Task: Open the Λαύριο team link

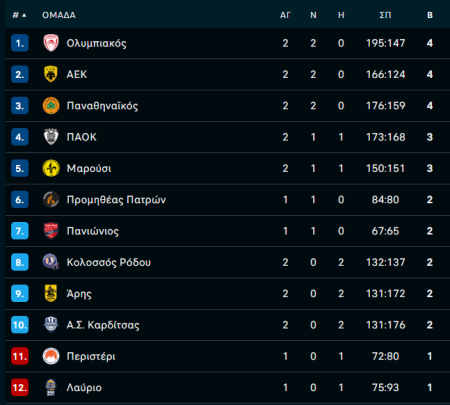Action: pos(84,387)
